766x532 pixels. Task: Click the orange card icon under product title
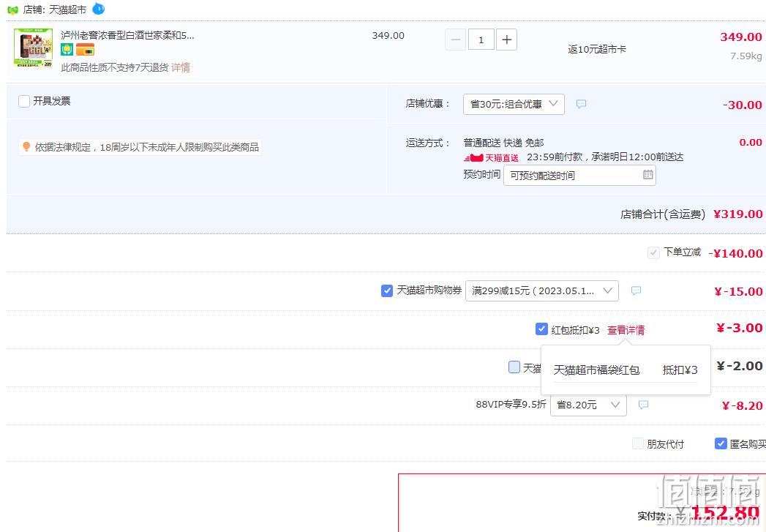[x=85, y=49]
